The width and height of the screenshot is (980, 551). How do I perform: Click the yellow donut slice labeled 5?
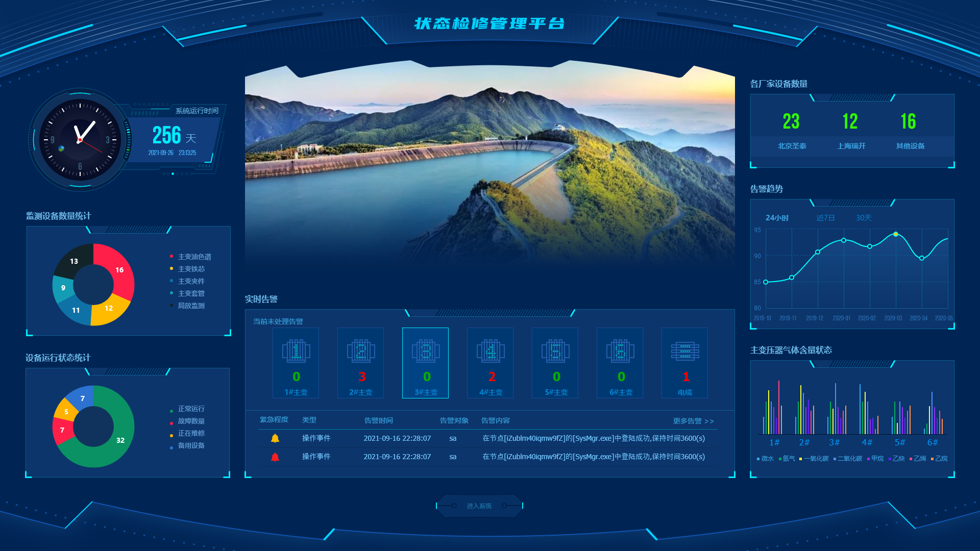tap(66, 411)
